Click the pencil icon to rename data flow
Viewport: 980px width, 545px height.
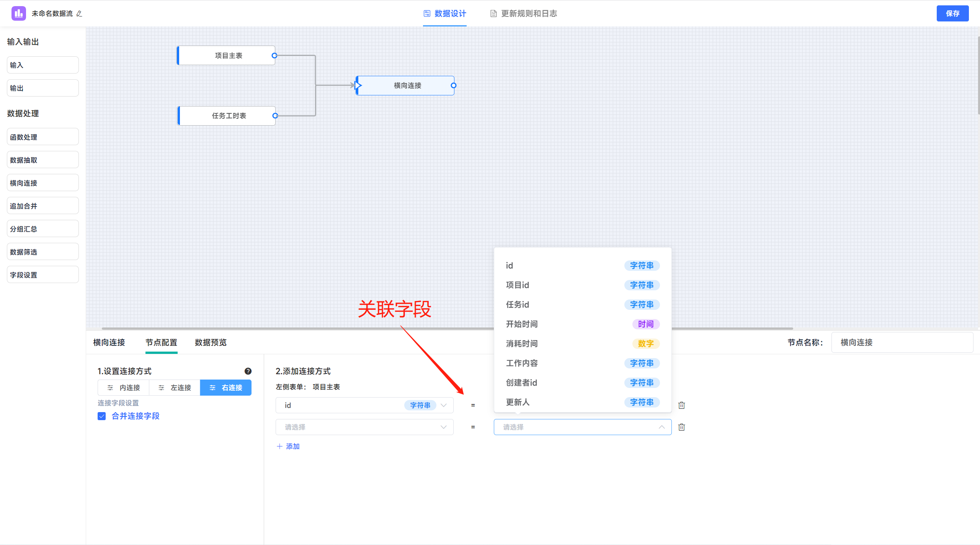(79, 14)
